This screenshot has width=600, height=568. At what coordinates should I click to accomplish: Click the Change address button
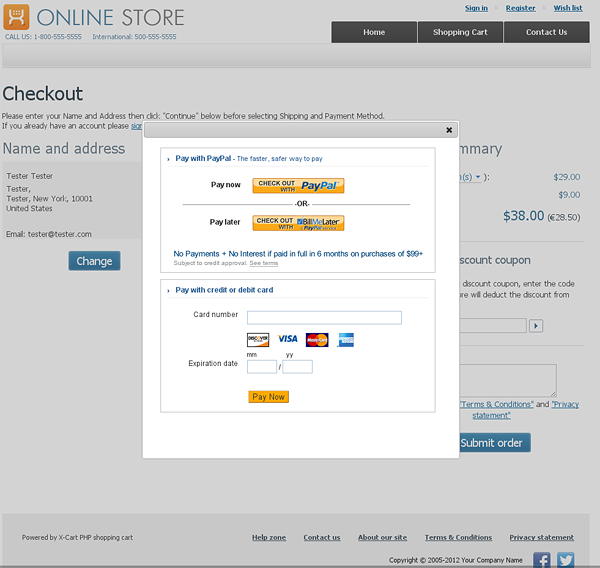pos(95,261)
